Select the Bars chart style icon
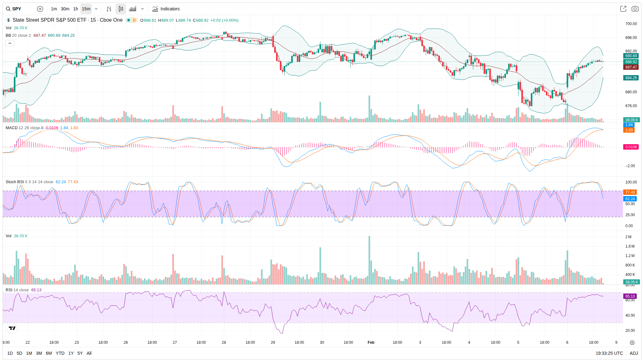Screen dimensions: 644x362 (109, 9)
